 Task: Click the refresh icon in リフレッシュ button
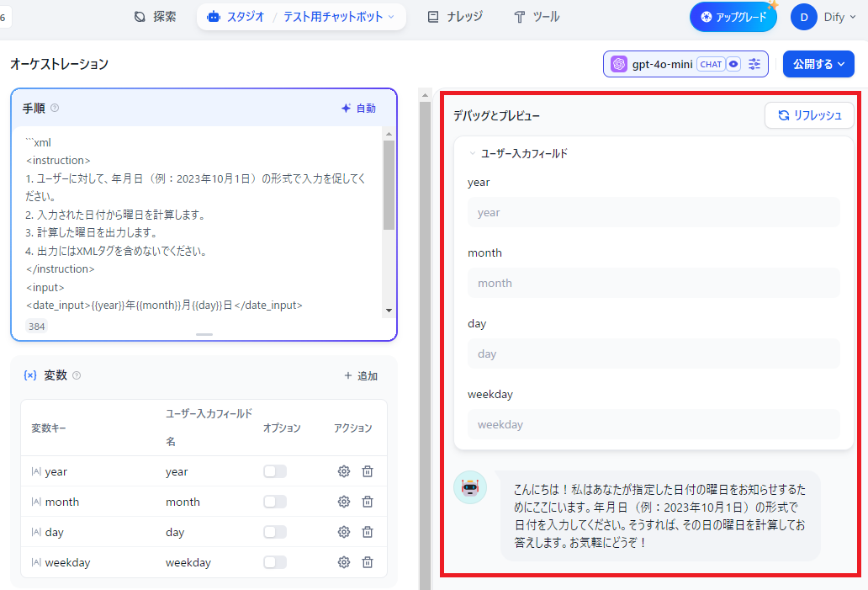(x=781, y=115)
